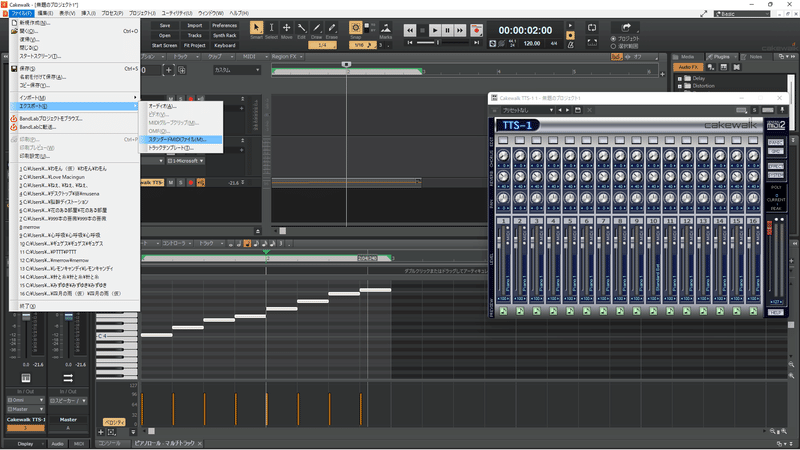Switch to the Media browser tab

(x=687, y=57)
